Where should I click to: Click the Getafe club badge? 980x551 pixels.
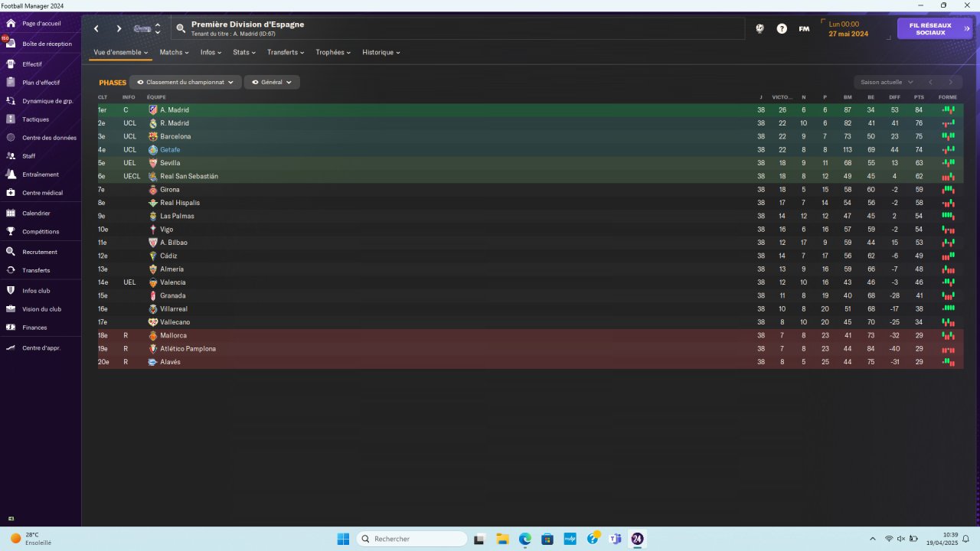click(x=153, y=150)
